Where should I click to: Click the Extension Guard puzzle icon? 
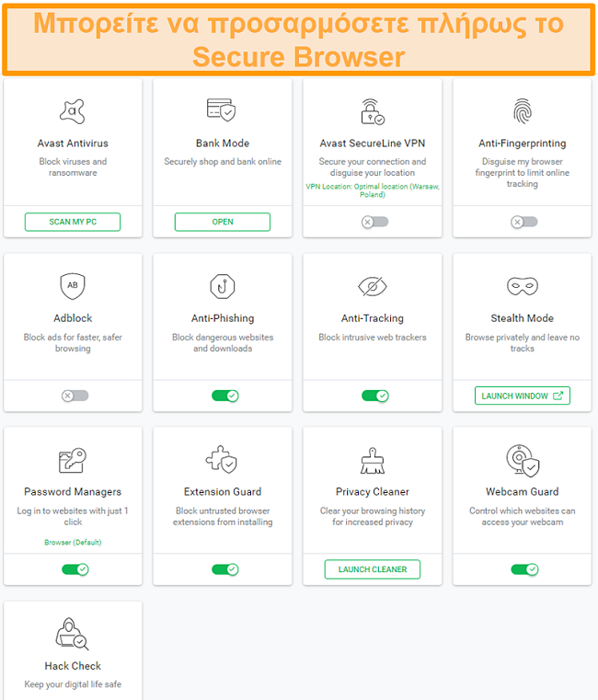click(x=222, y=459)
